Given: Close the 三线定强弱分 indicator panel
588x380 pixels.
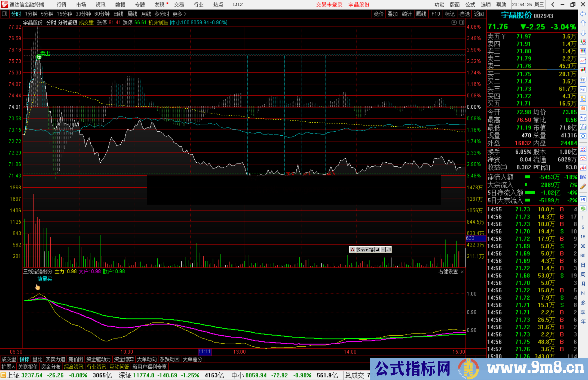Looking at the screenshot, I should click(462, 272).
